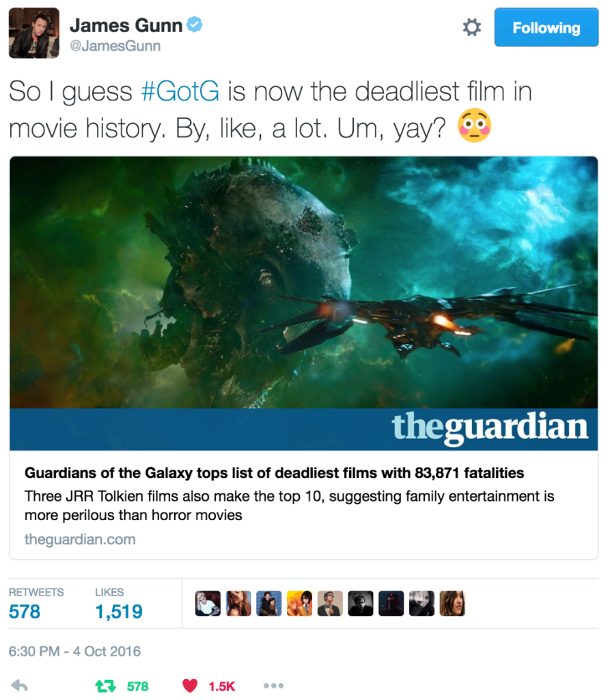Open the gear settings dropdown
The height and width of the screenshot is (700, 610).
(471, 27)
